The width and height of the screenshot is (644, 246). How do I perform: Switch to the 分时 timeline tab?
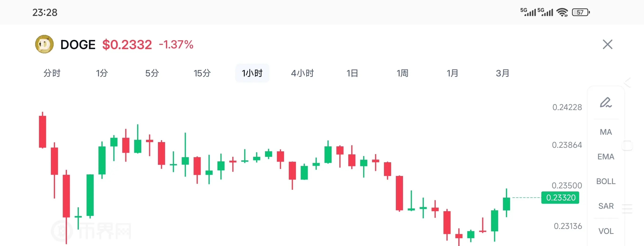[x=52, y=73]
